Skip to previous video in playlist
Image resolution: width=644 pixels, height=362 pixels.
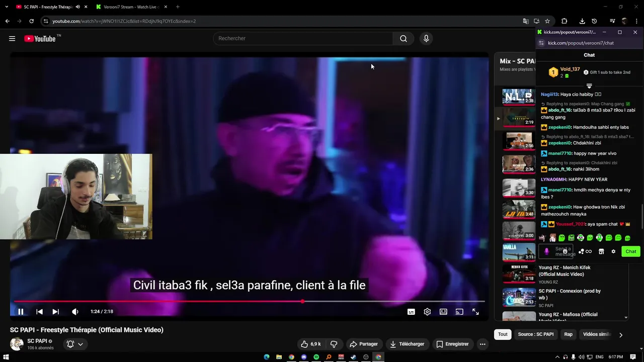39,312
